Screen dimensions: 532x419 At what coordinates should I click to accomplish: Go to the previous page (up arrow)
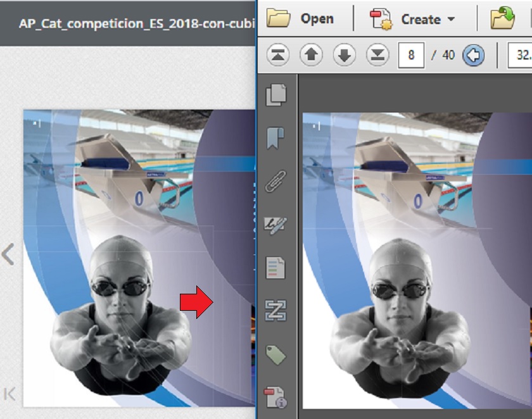coord(310,55)
